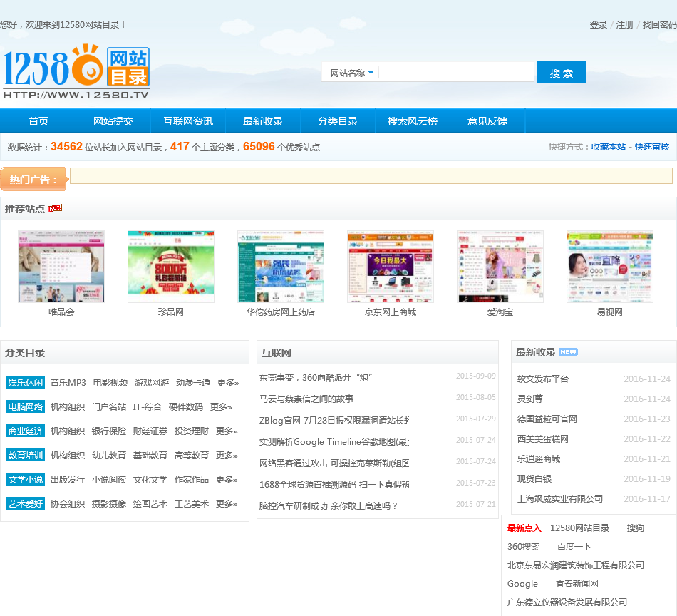Select the 娱乐休闲 category tag

click(x=26, y=383)
